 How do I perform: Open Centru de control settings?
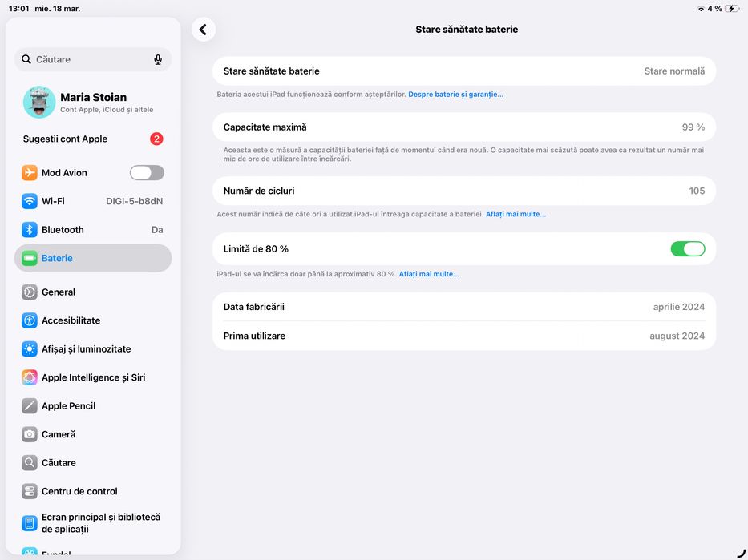tap(93, 491)
